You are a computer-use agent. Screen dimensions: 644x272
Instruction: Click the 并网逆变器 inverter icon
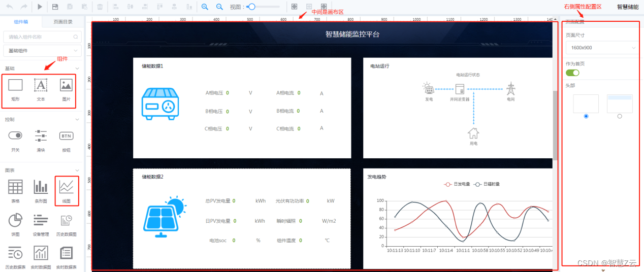coord(460,89)
